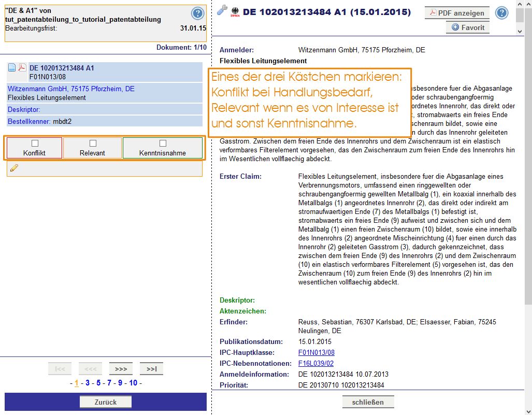Viewport: 532px width, 415px height.
Task: Go to page 1 in pagination
Action: pos(76,383)
